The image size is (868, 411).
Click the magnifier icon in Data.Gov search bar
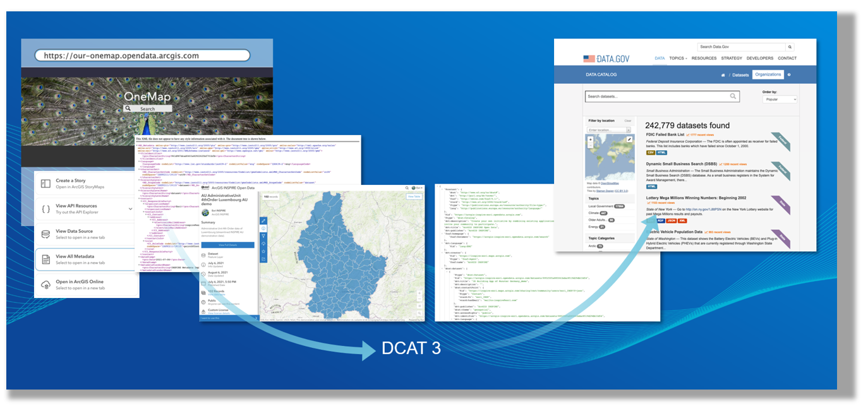(790, 47)
